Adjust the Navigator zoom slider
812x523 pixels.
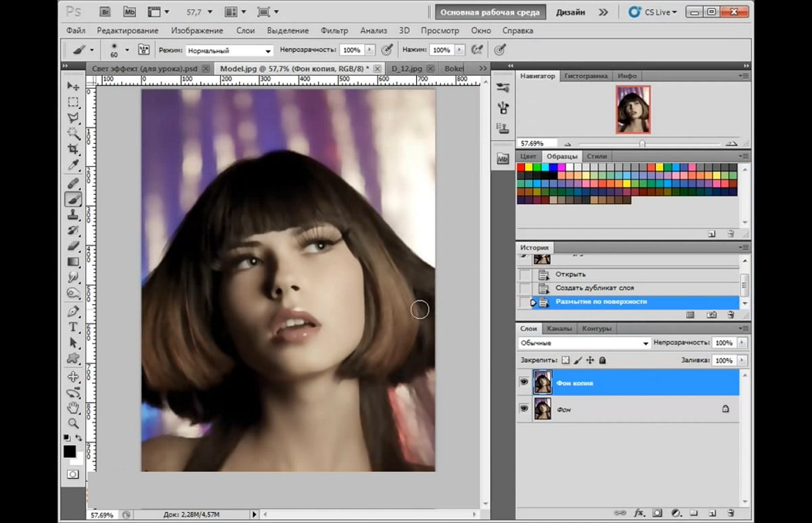tap(642, 143)
